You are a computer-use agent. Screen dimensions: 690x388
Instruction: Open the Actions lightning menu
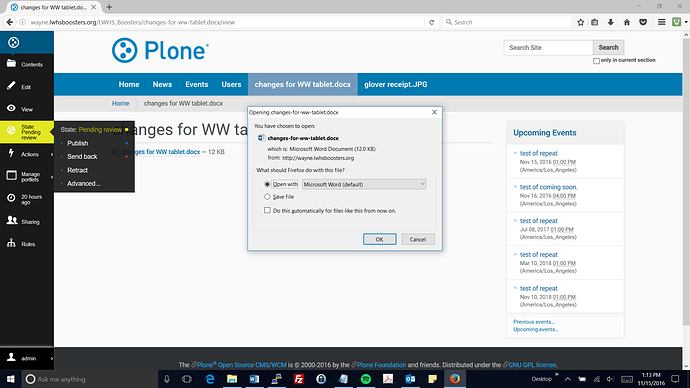point(27,154)
